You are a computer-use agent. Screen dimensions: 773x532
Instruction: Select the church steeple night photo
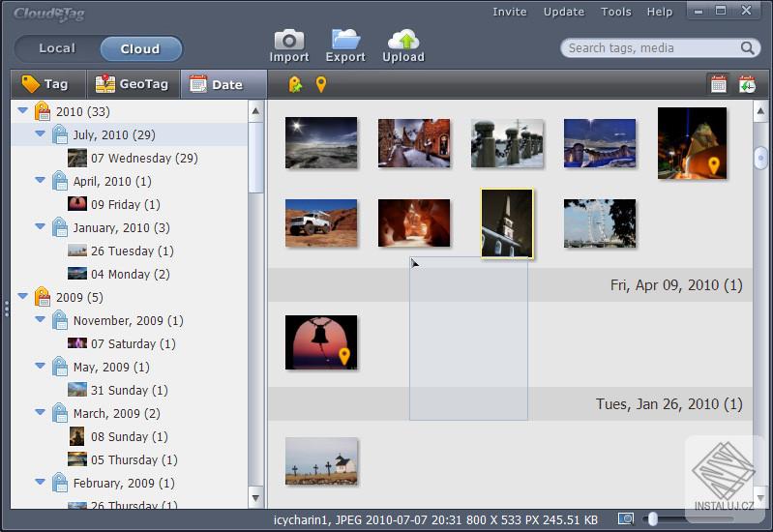(x=507, y=223)
